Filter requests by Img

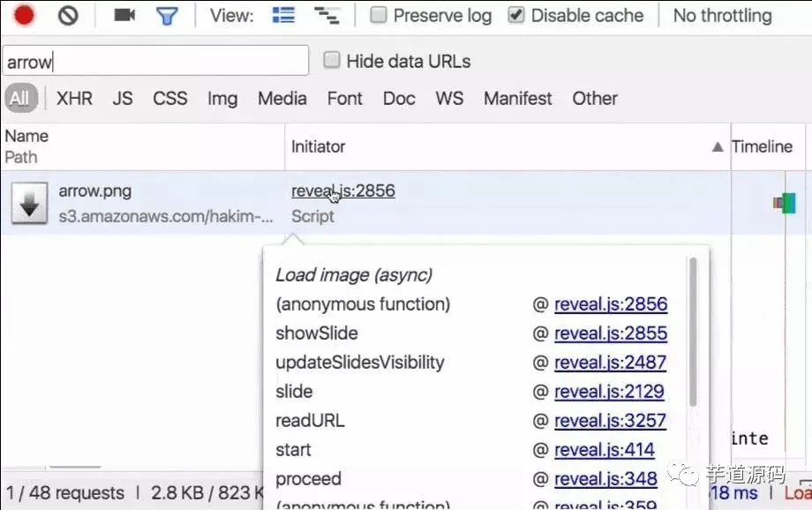point(222,98)
